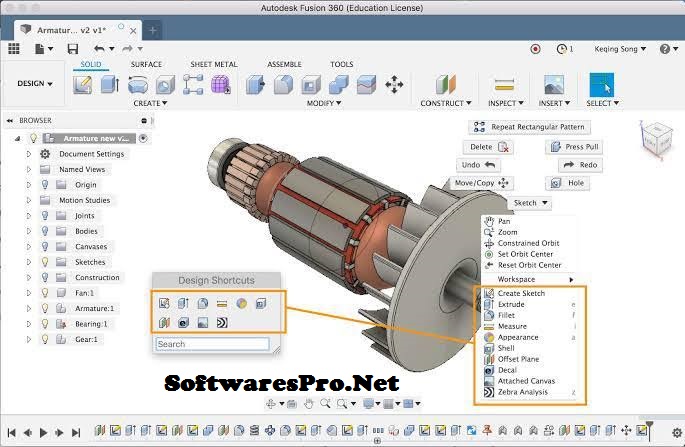The width and height of the screenshot is (685, 447).
Task: Open the Sketch marking menu dropdown
Action: (530, 203)
